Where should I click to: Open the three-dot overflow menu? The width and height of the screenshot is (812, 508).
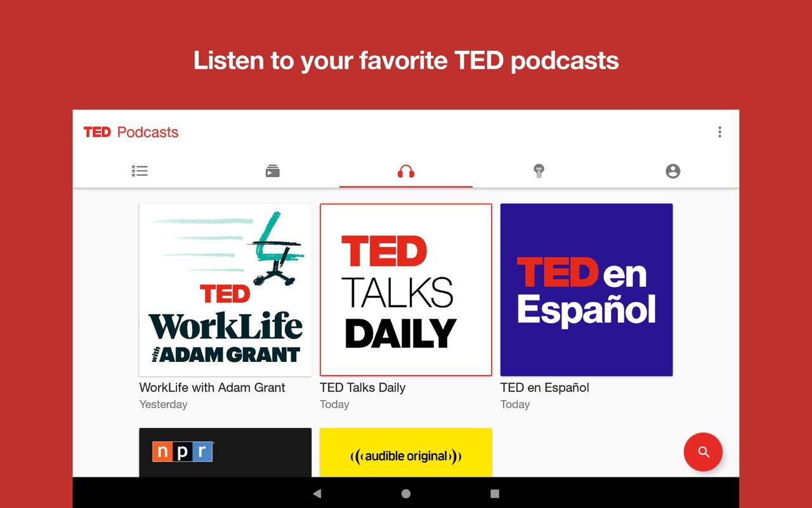pyautogui.click(x=719, y=132)
